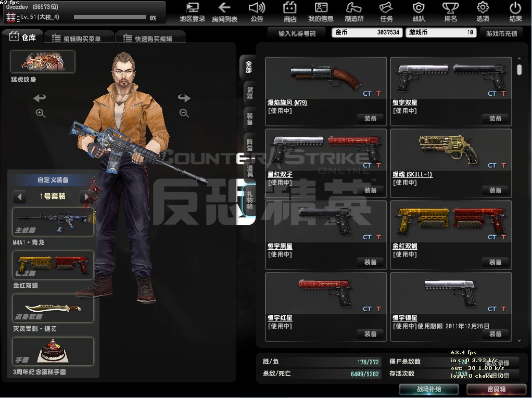Click the 杀敌/死亡 6409/5282 stat row
The height and width of the screenshot is (398, 532).
click(321, 374)
